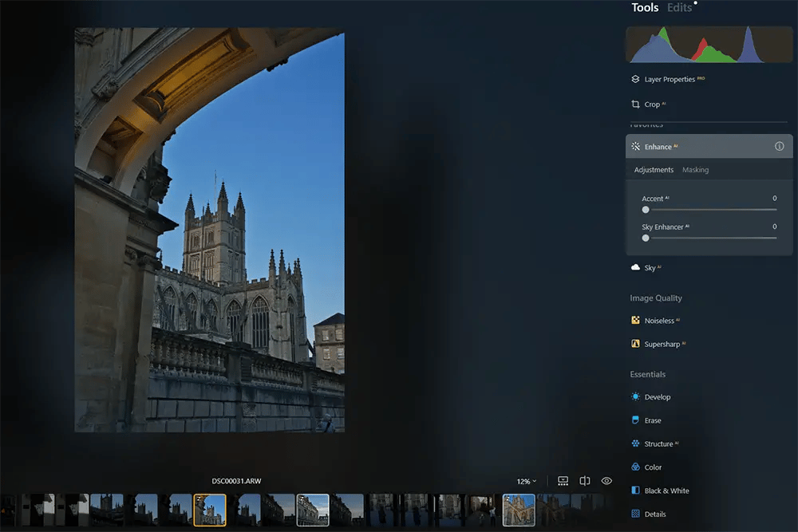Click the Sky Enhancer slider handle

pyautogui.click(x=646, y=238)
